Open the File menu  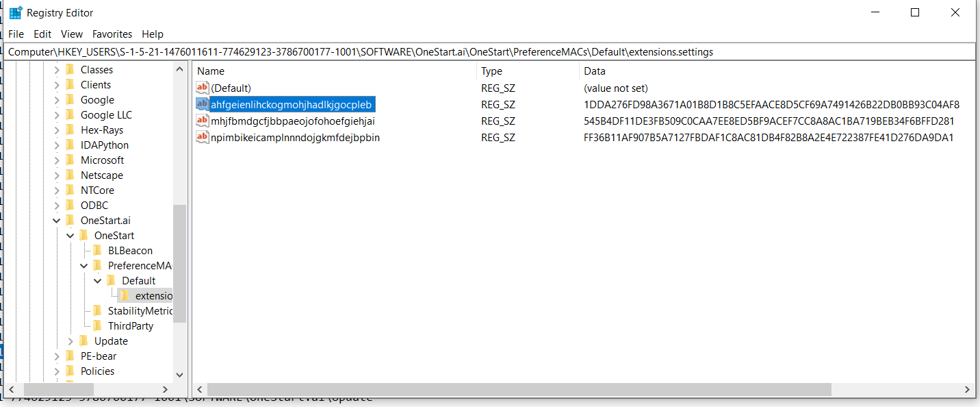click(x=16, y=34)
